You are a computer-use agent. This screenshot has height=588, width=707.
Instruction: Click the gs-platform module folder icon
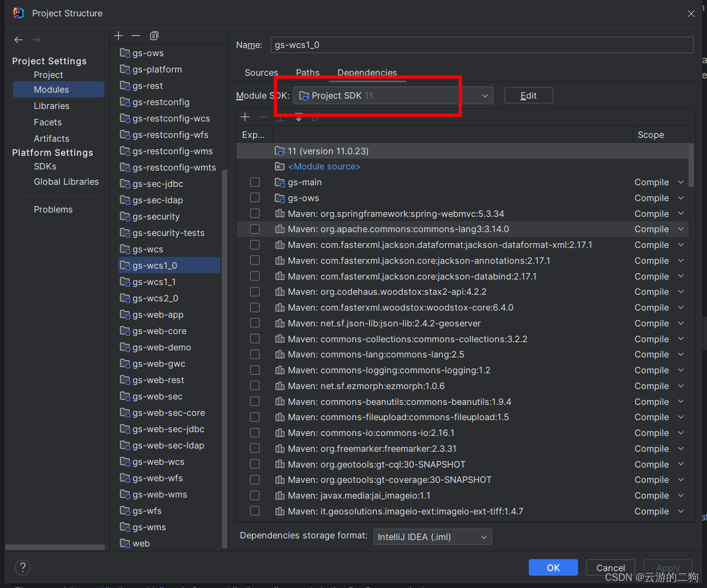pos(125,69)
